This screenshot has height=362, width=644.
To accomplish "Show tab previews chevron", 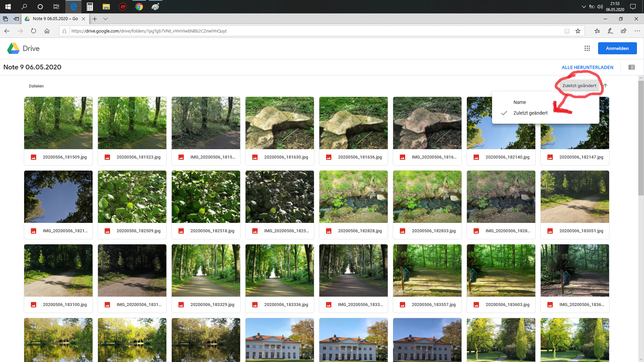I will tap(105, 19).
